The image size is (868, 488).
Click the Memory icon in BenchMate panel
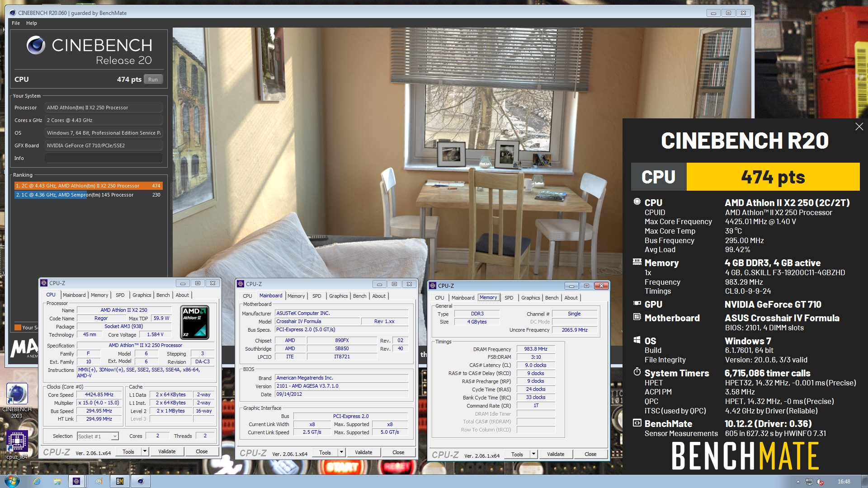pos(637,262)
